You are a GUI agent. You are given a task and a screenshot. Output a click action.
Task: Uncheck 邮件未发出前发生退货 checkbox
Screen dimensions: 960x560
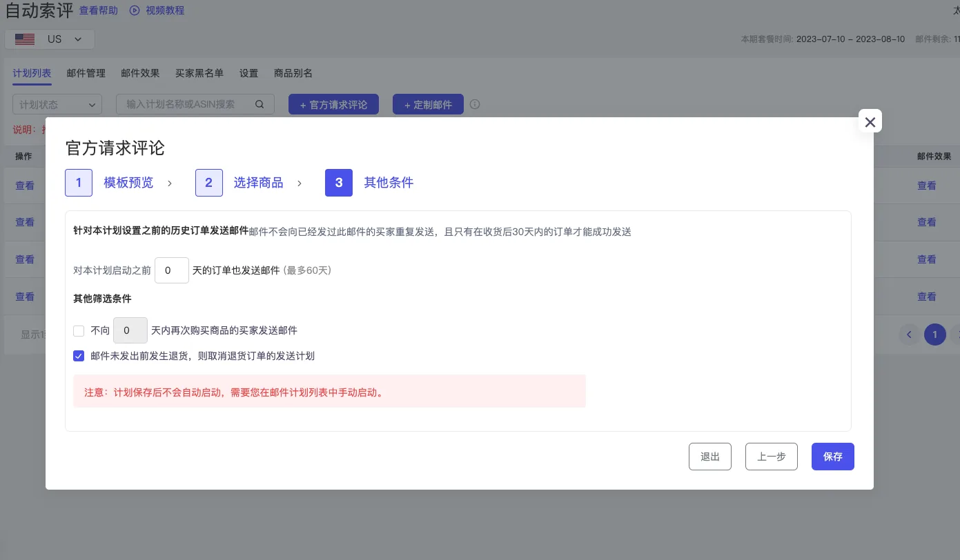tap(79, 356)
